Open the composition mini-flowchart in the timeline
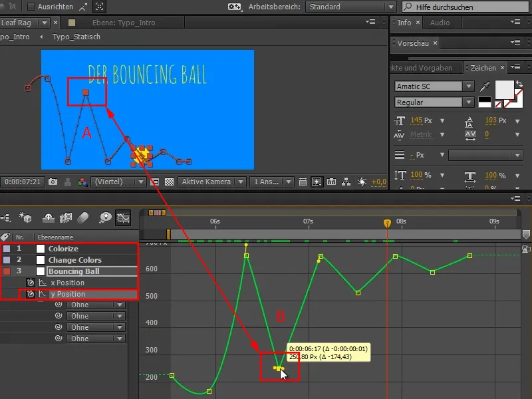This screenshot has height=399, width=532. pos(6,217)
